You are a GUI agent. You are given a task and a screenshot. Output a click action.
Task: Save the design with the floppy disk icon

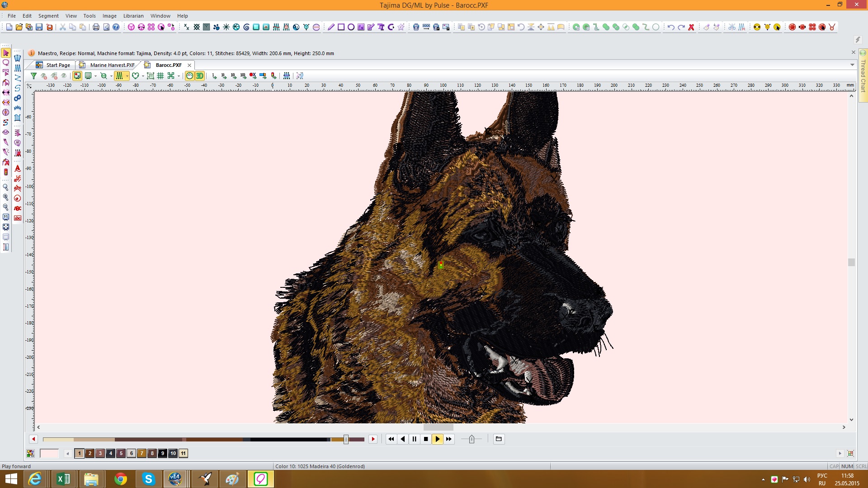pyautogui.click(x=39, y=27)
